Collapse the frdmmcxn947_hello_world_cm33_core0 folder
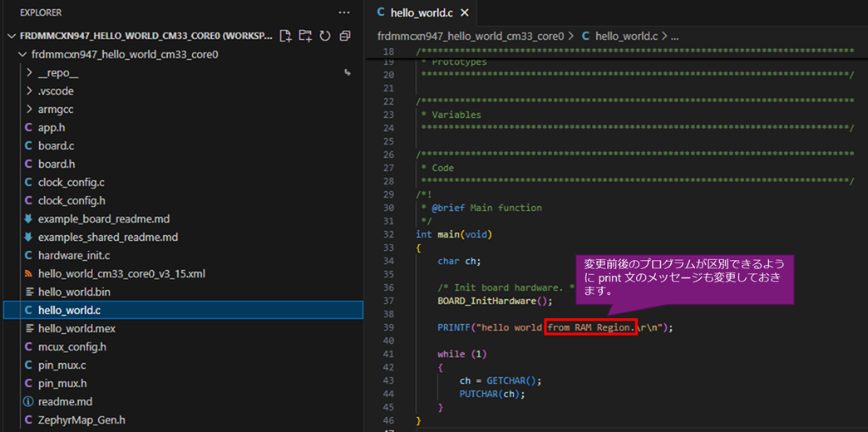Viewport: 868px width, 432px height. pos(22,55)
